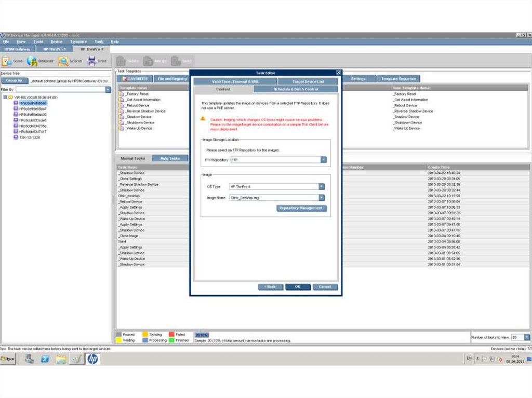Open the Task menu
This screenshot has width=532, height=398.
pos(99,42)
